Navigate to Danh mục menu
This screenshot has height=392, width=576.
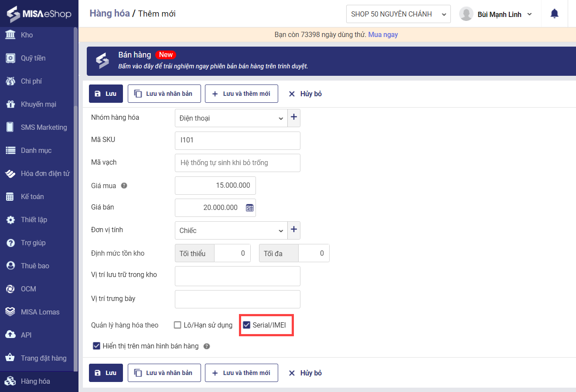(37, 150)
